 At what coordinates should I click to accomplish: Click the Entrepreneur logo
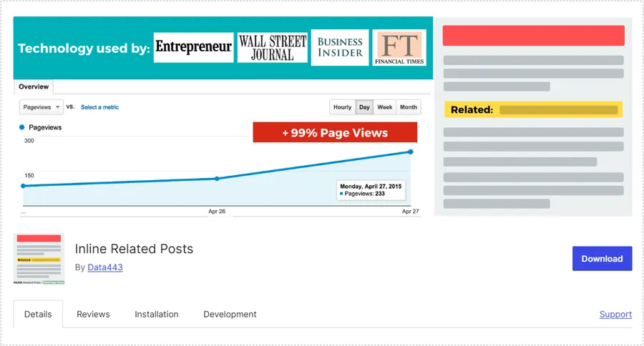193,48
